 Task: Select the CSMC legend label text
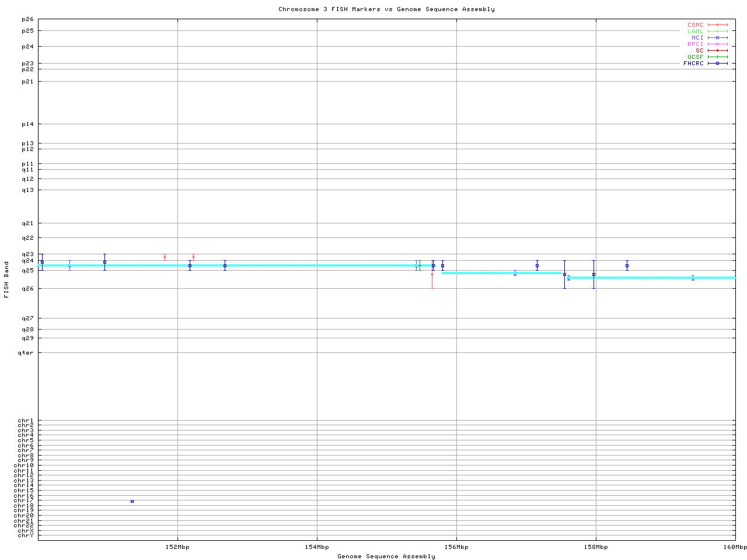click(695, 25)
